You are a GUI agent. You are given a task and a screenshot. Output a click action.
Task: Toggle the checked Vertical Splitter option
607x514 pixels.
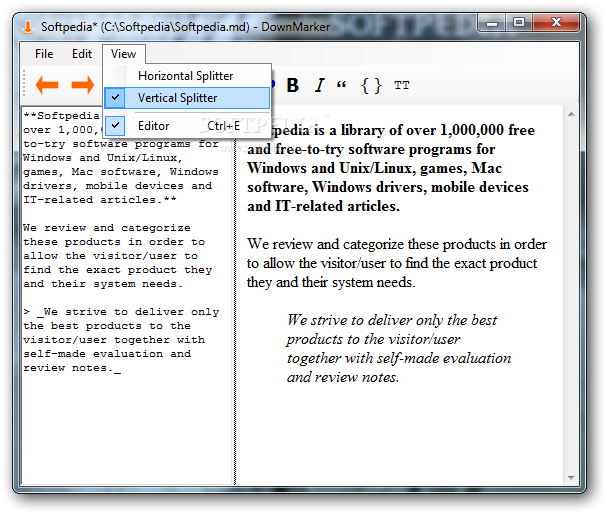(187, 98)
